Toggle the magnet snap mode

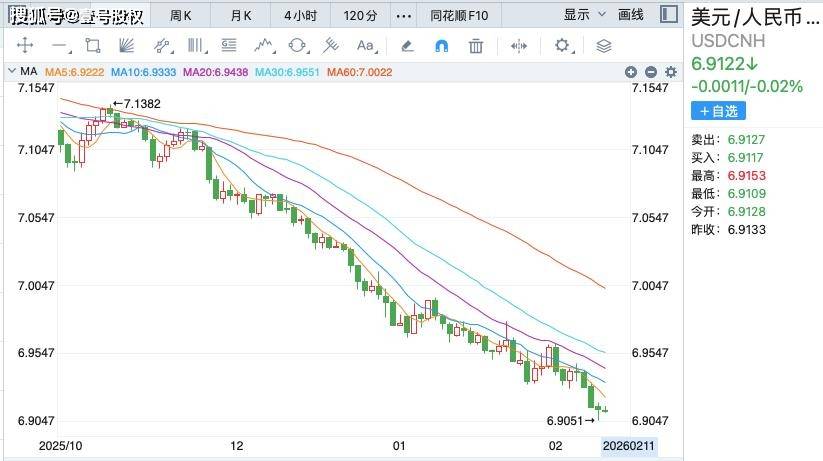click(441, 46)
